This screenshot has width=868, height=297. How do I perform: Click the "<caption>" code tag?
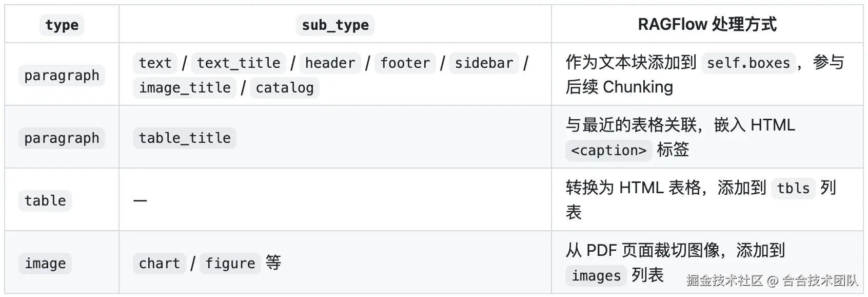tap(608, 151)
